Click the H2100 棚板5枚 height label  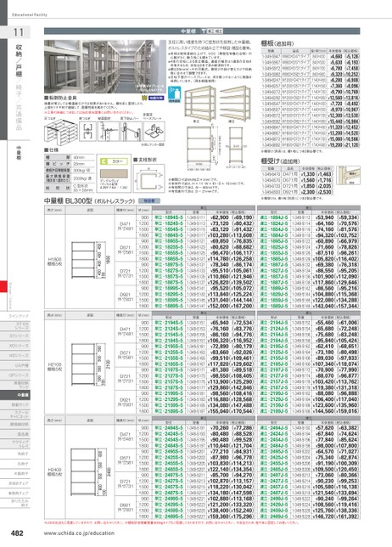[x=54, y=367]
